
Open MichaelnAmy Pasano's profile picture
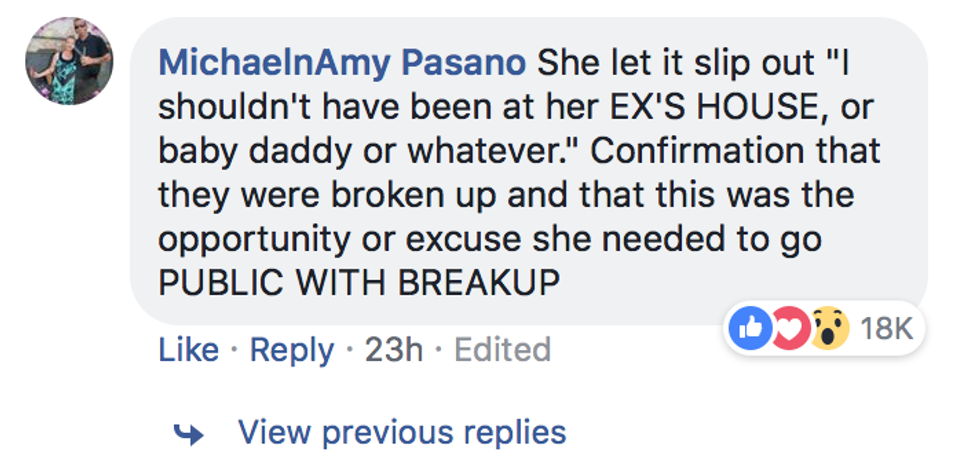click(69, 62)
